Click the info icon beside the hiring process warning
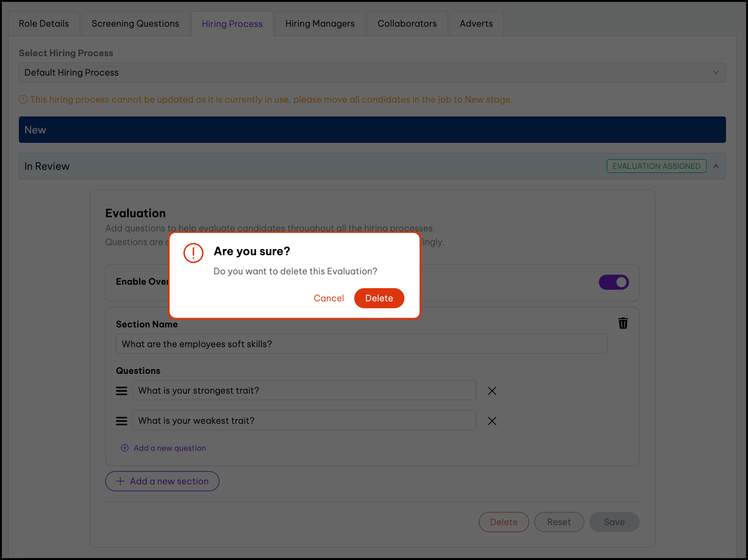The width and height of the screenshot is (748, 560). [x=23, y=100]
